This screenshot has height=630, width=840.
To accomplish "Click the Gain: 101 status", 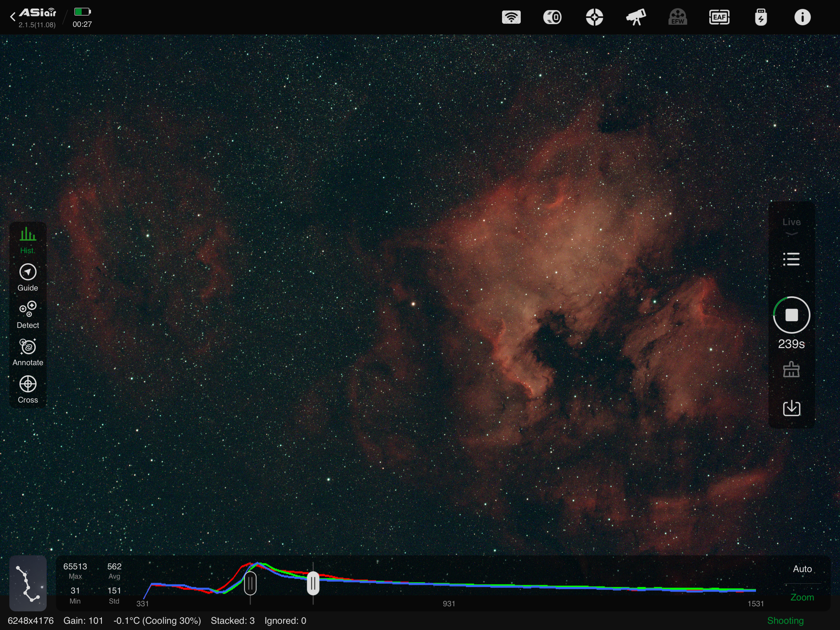I will click(x=83, y=621).
